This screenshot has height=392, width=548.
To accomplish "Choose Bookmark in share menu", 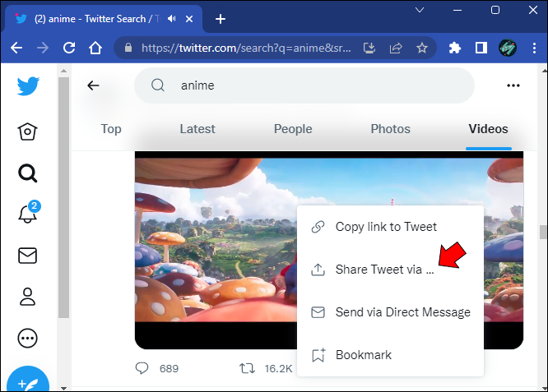I will click(390, 355).
